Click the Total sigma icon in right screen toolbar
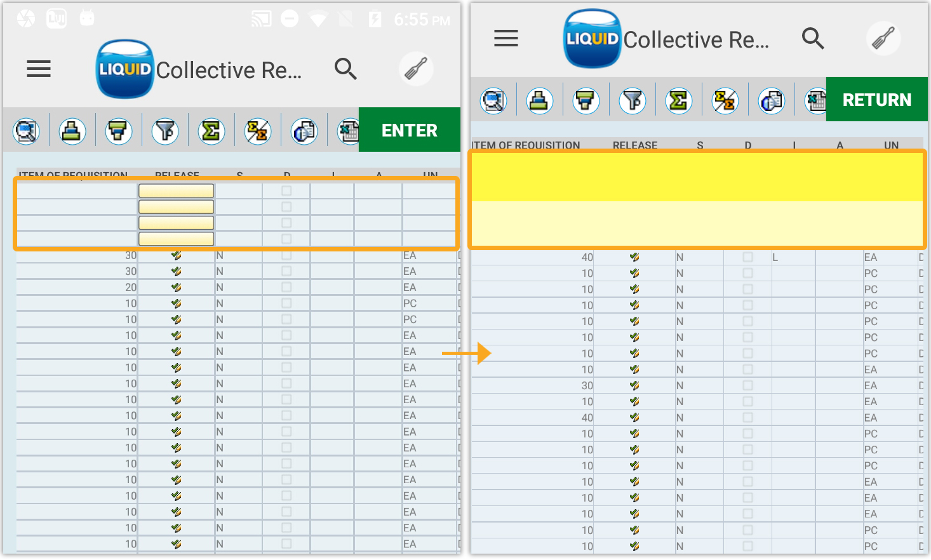Viewport: 931px width, 560px height. (678, 101)
